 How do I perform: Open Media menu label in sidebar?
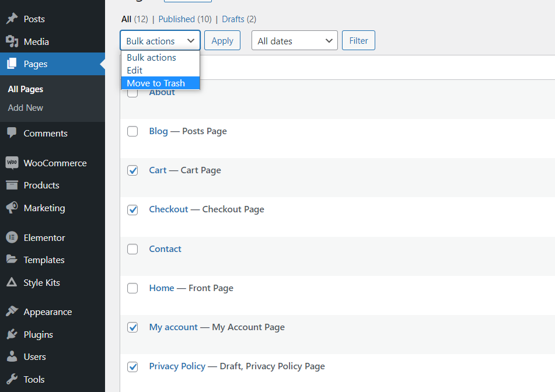36,42
